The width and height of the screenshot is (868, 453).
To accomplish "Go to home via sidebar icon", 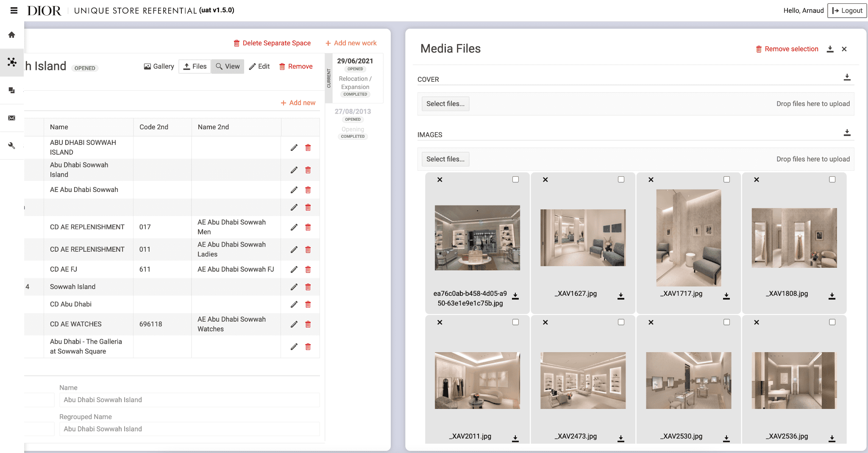I will [12, 35].
